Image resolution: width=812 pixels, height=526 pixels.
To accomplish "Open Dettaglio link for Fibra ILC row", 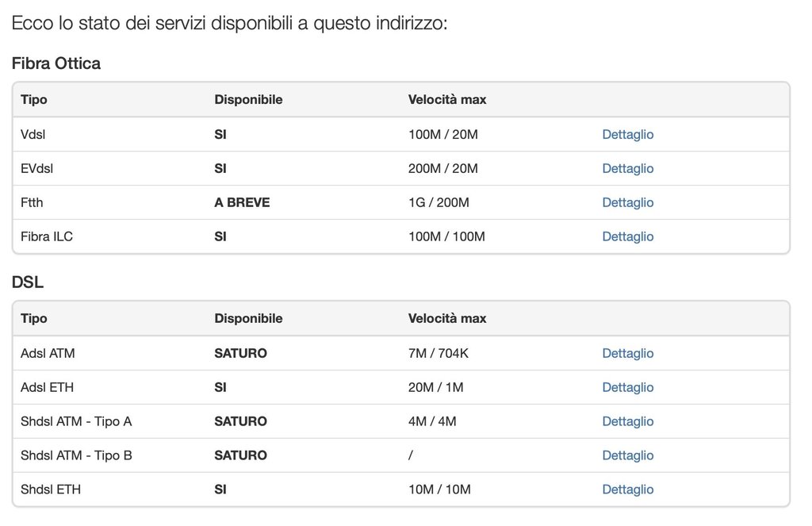I will click(x=627, y=236).
